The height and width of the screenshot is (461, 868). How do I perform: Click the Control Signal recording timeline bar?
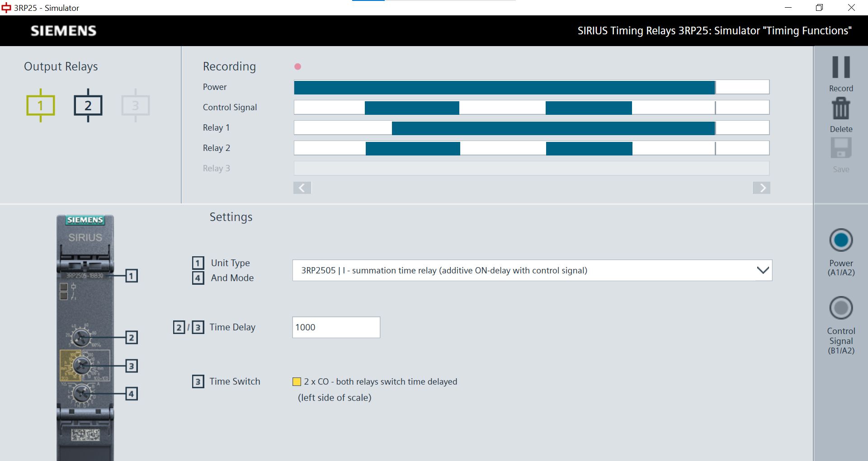point(532,108)
